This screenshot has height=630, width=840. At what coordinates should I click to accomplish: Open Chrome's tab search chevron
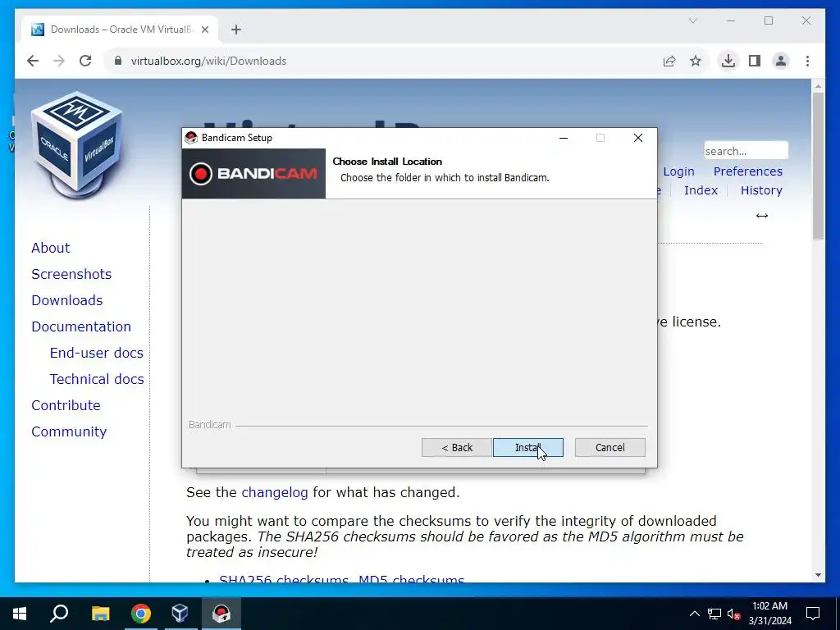(692, 21)
